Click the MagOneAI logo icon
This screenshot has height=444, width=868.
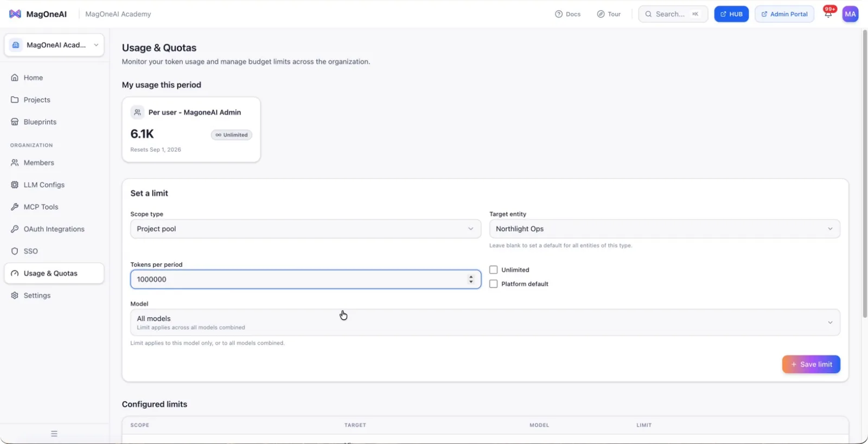[15, 14]
